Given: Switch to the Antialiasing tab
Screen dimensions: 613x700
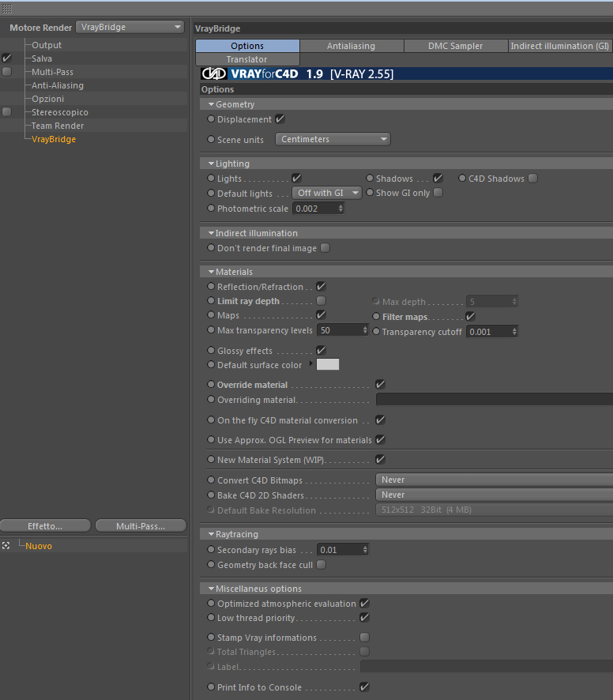Looking at the screenshot, I should (352, 46).
